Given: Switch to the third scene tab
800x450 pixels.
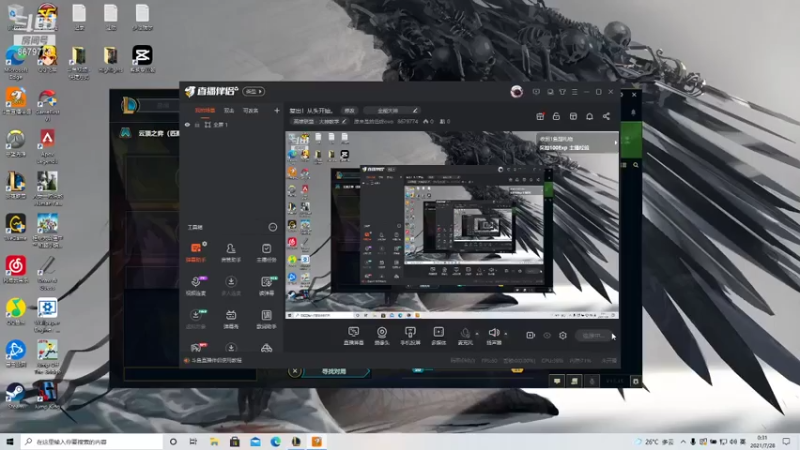Looking at the screenshot, I should [250, 111].
